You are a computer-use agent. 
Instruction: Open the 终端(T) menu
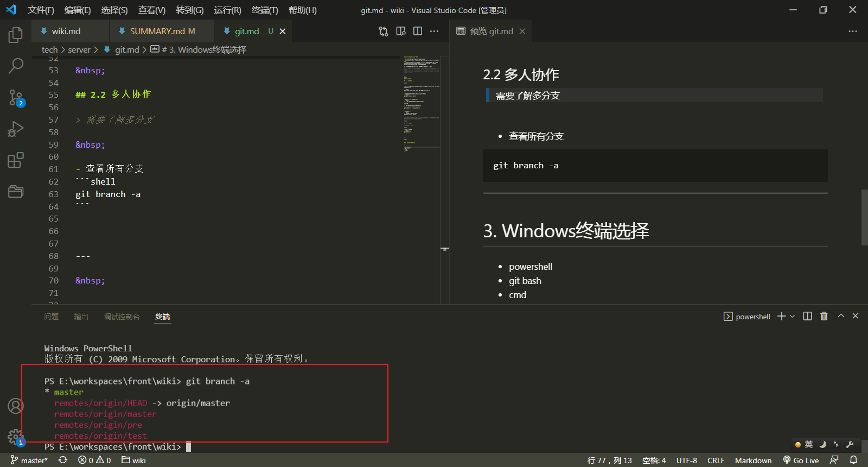pyautogui.click(x=265, y=10)
